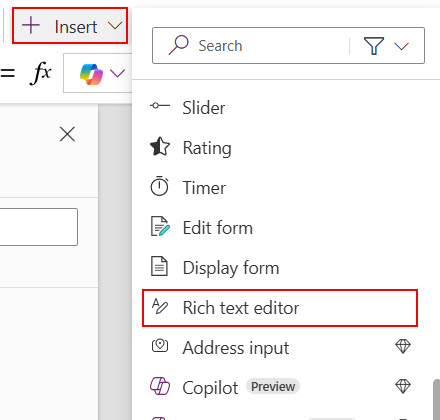Insert the Copilot Preview control

click(280, 388)
